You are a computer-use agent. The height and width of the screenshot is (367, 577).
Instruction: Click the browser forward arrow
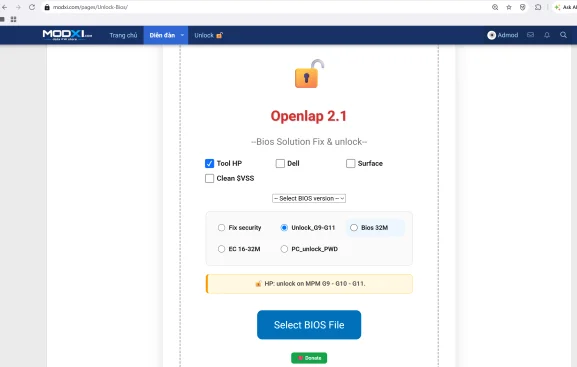18,7
